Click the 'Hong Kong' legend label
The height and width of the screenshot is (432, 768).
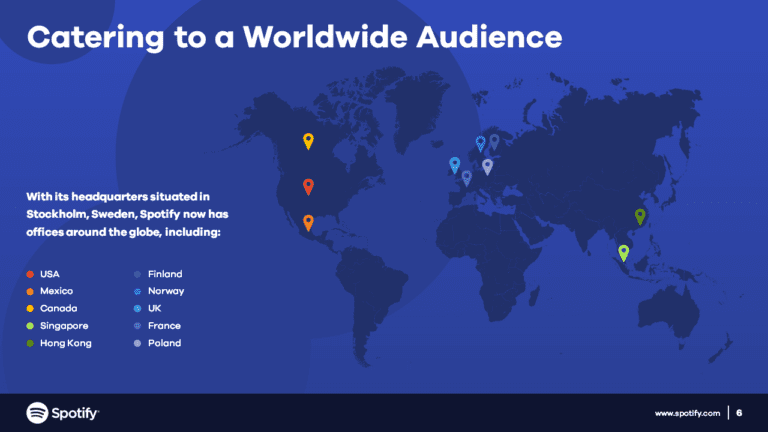tap(66, 343)
